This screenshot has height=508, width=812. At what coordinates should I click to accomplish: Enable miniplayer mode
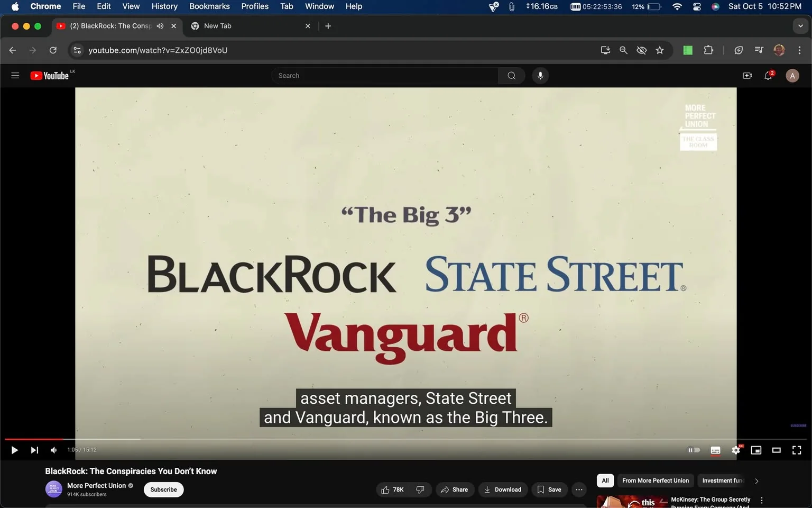756,450
